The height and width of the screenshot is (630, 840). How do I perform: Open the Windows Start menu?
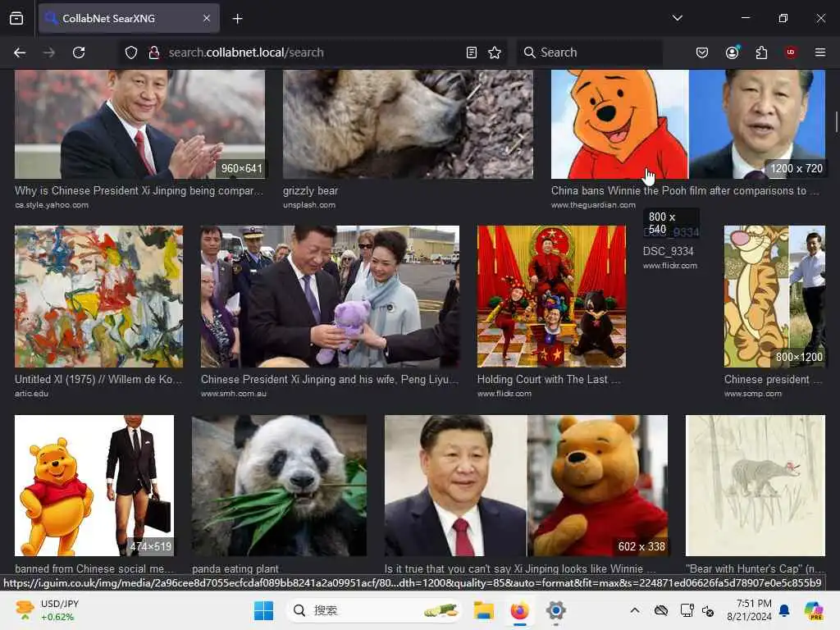point(263,610)
